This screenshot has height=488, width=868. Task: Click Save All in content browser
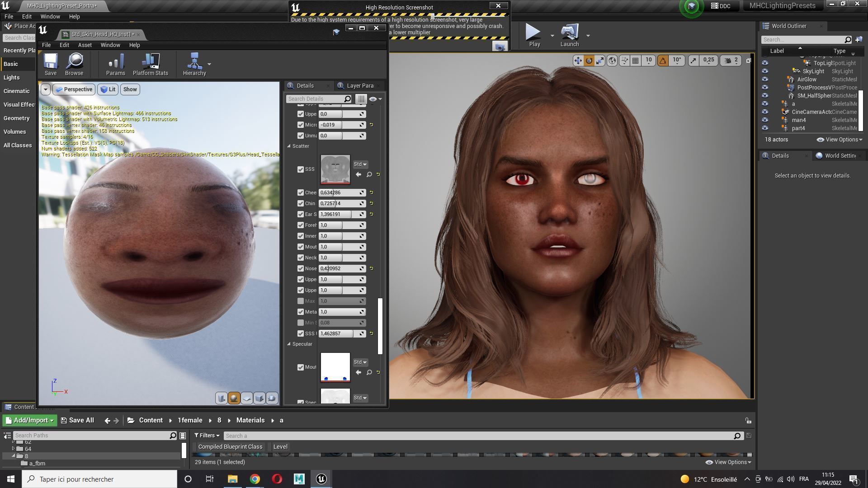(77, 421)
